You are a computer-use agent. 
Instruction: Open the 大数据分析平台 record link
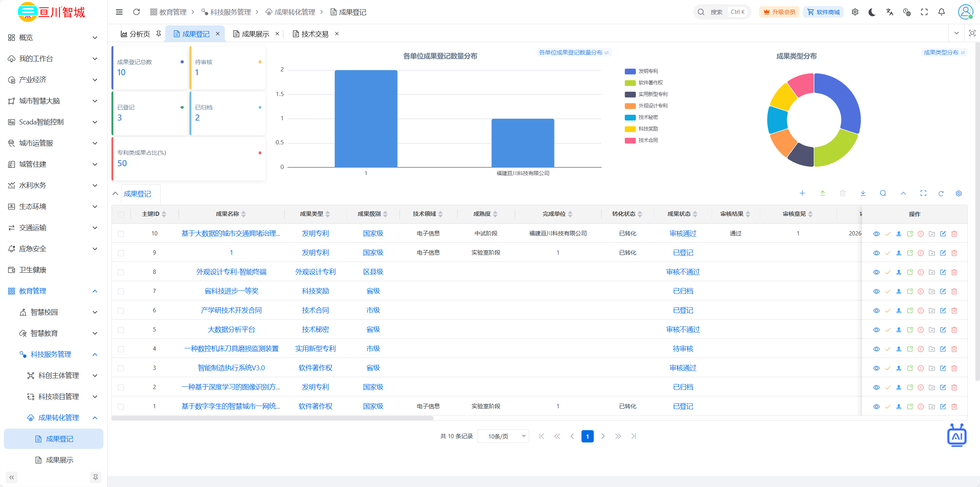(x=231, y=330)
